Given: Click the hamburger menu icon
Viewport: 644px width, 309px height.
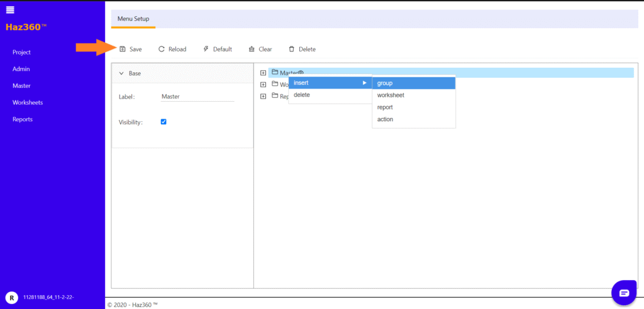Looking at the screenshot, I should coord(10,9).
